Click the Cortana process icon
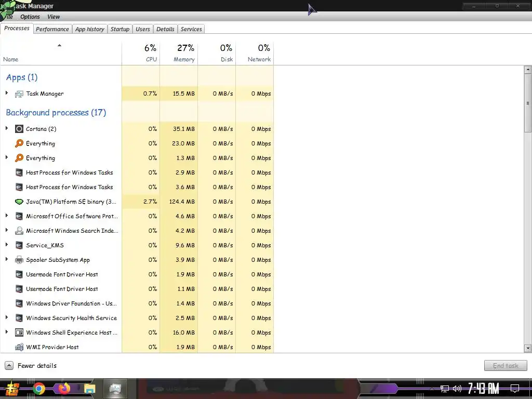This screenshot has height=399, width=532. point(19,129)
